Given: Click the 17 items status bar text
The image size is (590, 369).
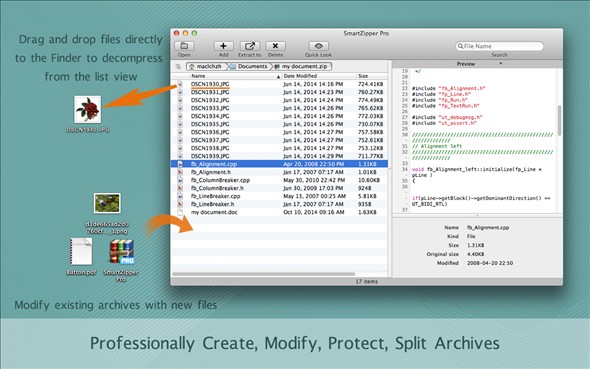Looking at the screenshot, I should coord(366,281).
